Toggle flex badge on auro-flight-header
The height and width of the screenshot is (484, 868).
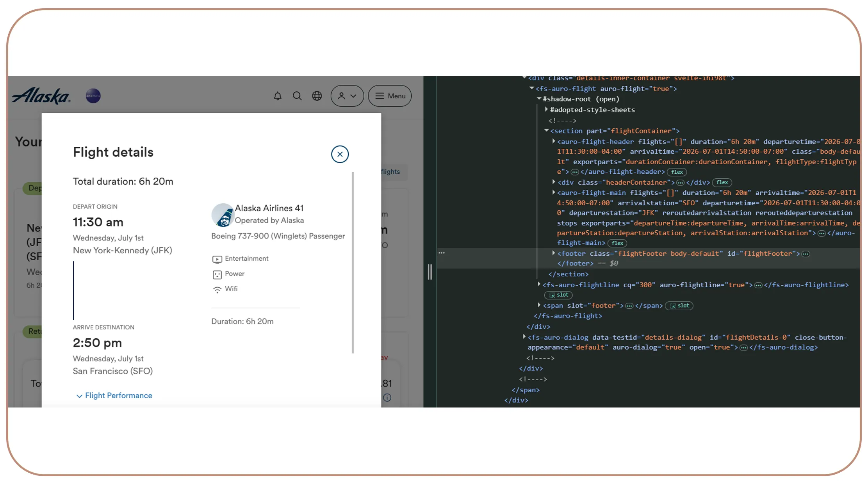tap(677, 172)
